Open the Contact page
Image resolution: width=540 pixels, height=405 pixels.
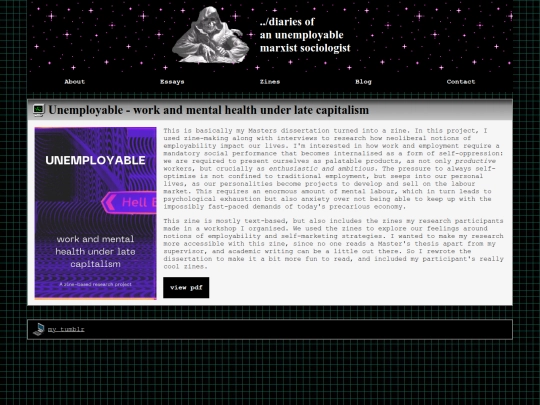pyautogui.click(x=461, y=82)
